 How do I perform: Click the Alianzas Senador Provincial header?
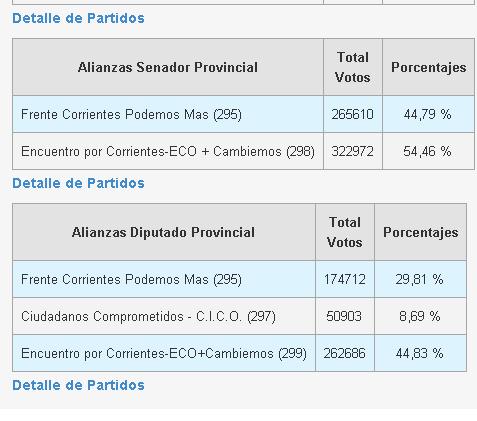pos(168,67)
